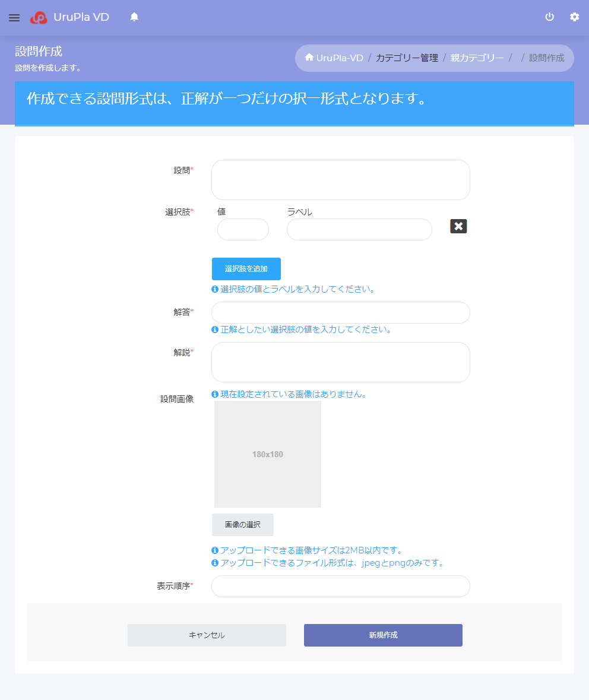Focus the ラベル choice label field

[x=359, y=229]
